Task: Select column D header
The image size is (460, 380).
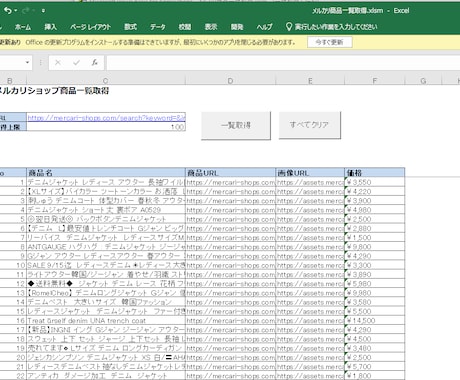Action: 230,81
